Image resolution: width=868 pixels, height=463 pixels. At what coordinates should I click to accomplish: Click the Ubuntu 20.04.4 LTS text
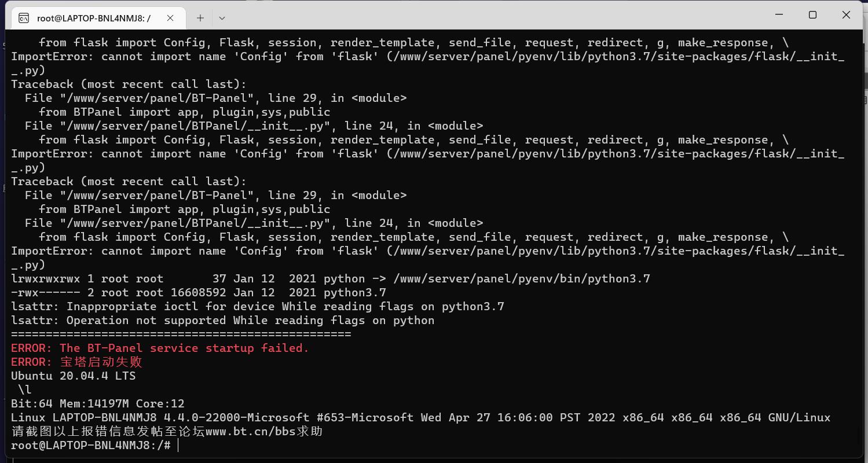(x=73, y=376)
